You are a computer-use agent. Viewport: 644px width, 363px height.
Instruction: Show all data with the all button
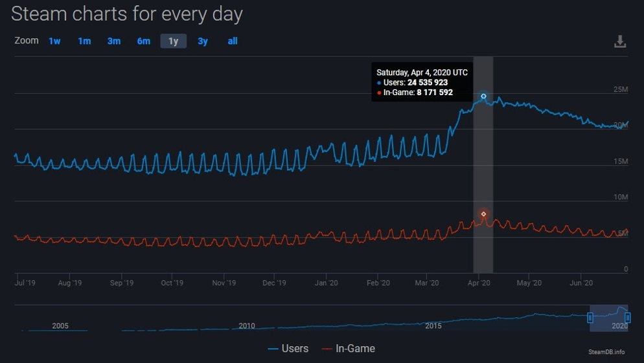click(233, 41)
